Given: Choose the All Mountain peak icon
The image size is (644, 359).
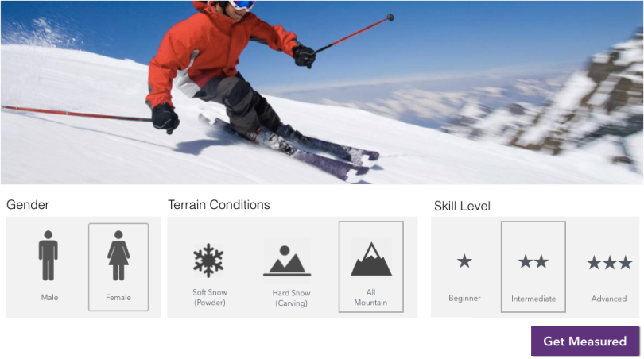Looking at the screenshot, I should [x=371, y=258].
